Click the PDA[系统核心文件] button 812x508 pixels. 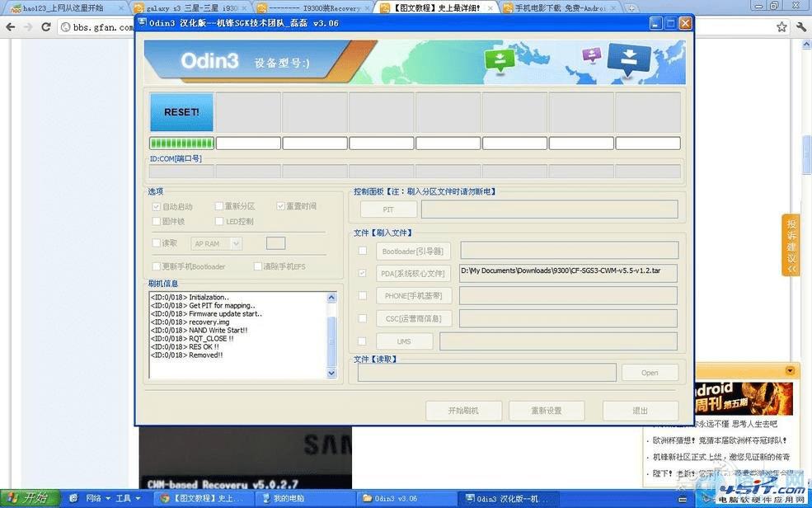coord(413,273)
